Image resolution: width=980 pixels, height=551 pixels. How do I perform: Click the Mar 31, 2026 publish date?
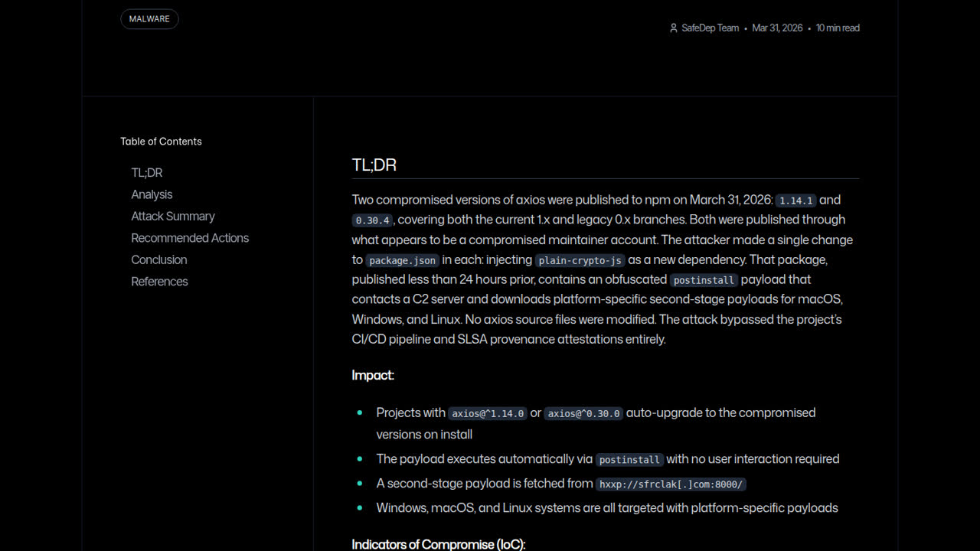[777, 28]
